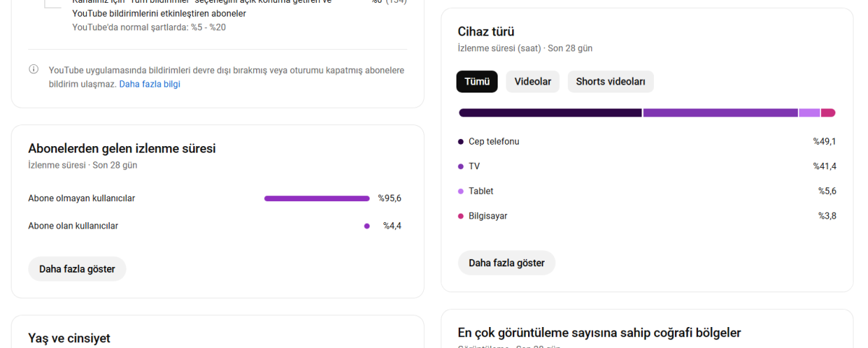The image size is (868, 348).
Task: Click the '%49,1' value
Action: pos(825,142)
